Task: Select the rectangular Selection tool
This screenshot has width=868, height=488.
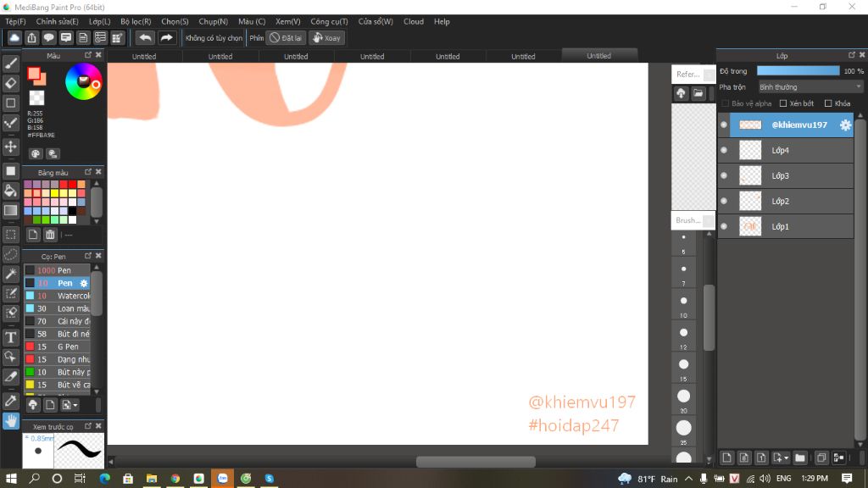Action: tap(10, 235)
